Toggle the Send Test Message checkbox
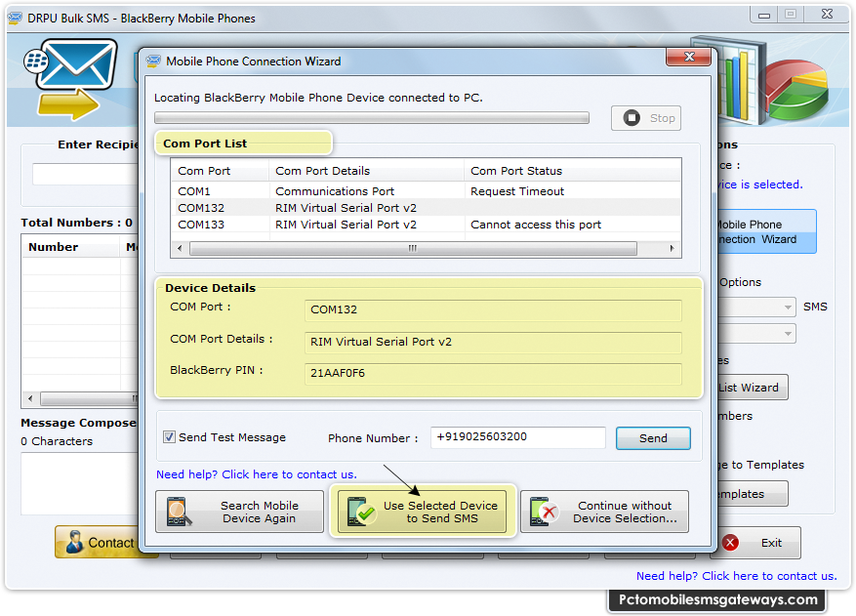 (x=169, y=437)
